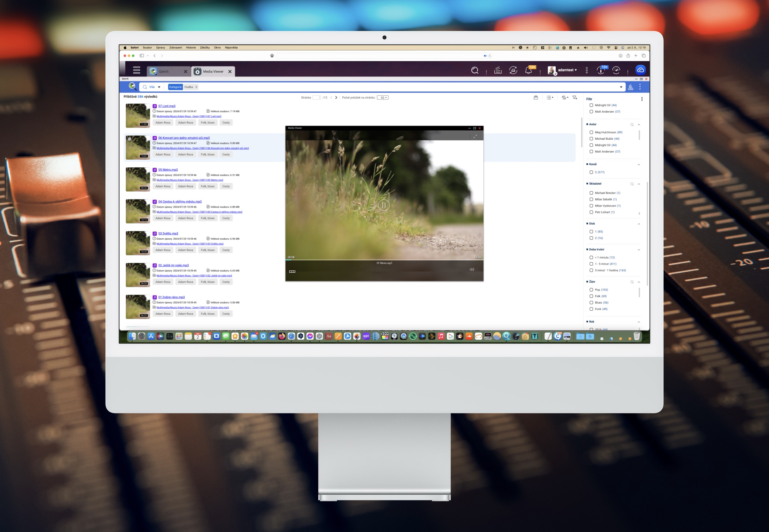
Task: Open the QTS main hamburger menu
Action: (x=136, y=70)
